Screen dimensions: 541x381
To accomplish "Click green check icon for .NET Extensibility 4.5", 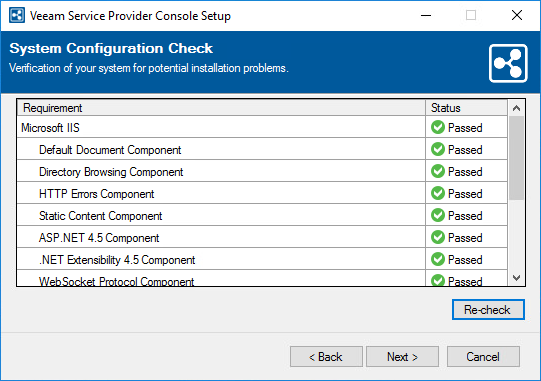I will (438, 260).
